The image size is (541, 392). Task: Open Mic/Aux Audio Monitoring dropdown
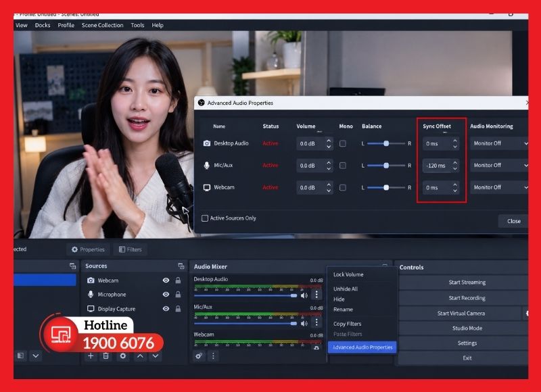coord(499,166)
